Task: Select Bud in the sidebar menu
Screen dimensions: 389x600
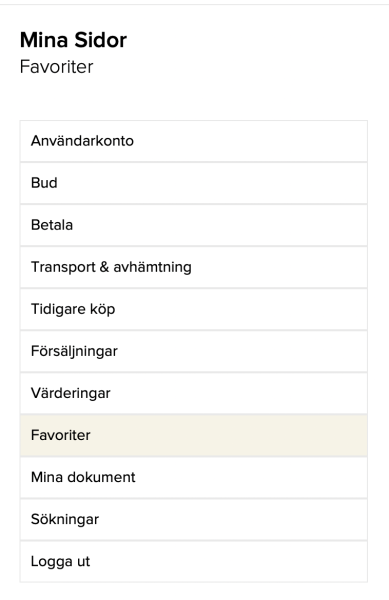Action: (x=194, y=183)
